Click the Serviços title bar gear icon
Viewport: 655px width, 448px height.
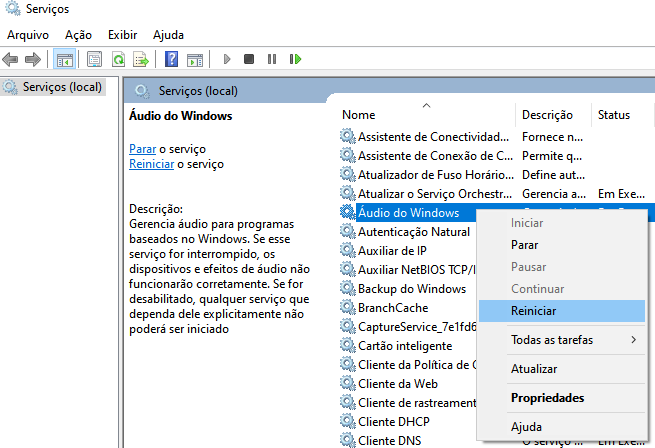pos(13,8)
